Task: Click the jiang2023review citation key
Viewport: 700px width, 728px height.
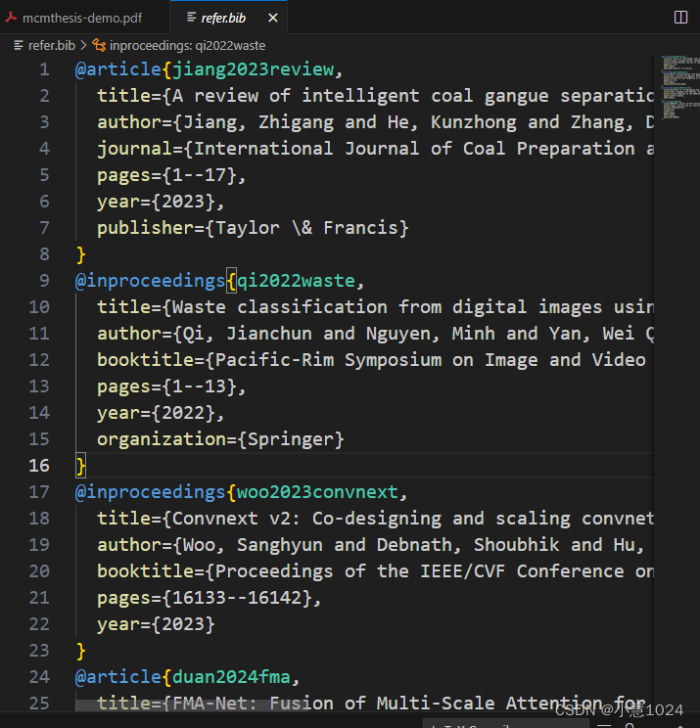Action: [254, 69]
